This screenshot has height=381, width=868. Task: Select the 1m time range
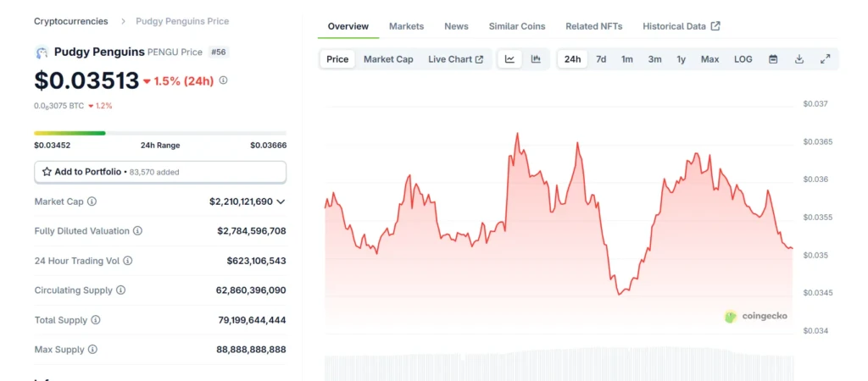[x=626, y=59]
